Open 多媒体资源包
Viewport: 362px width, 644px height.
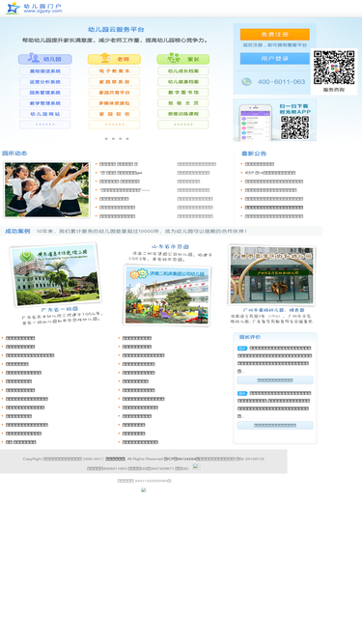click(x=114, y=103)
